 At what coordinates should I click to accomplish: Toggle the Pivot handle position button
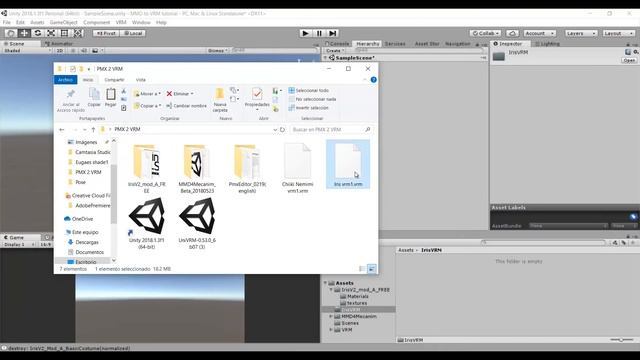point(106,33)
